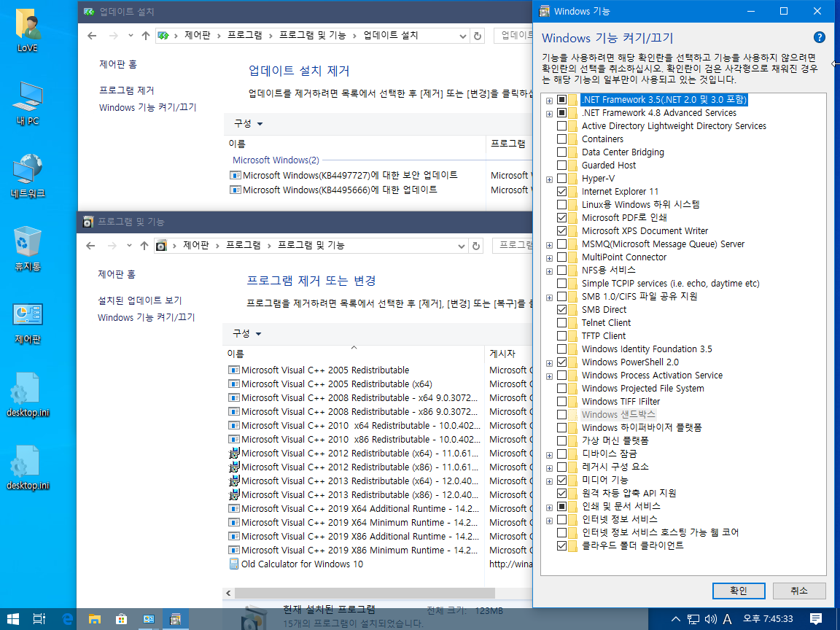The width and height of the screenshot is (840, 630).
Task: Expand .NET Framework 3.5 tree node
Action: click(549, 101)
